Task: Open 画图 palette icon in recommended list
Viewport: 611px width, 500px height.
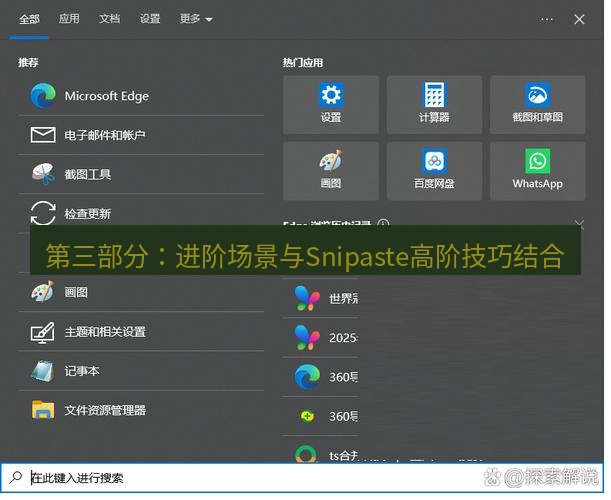Action: (42, 292)
